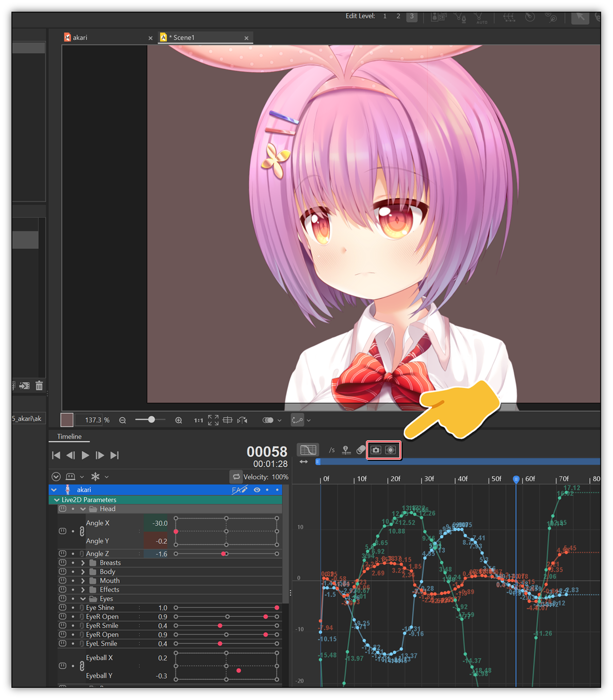Toggle the loop playback button beside Velocity
Image resolution: width=613 pixels, height=700 pixels.
pos(236,477)
